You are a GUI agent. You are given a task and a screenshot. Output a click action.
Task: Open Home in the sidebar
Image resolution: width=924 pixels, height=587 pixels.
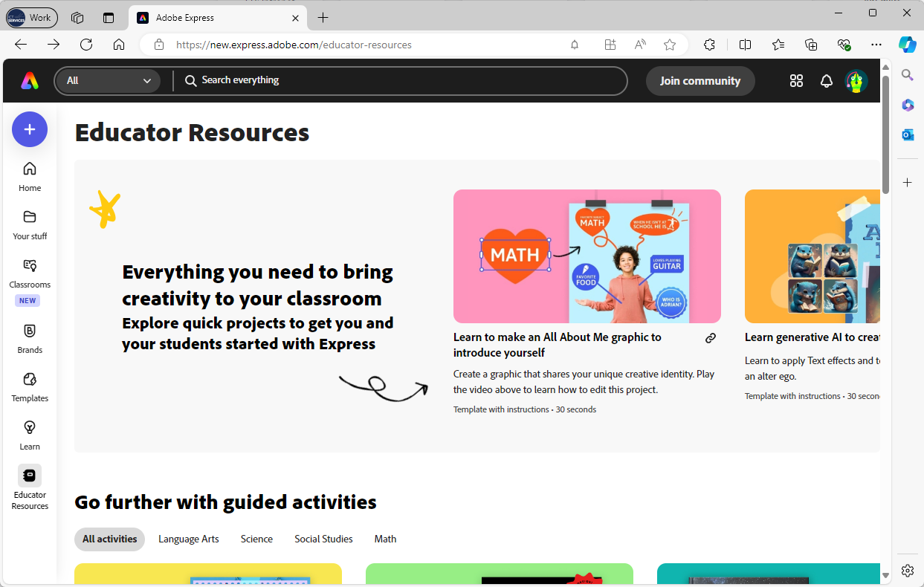(x=30, y=177)
